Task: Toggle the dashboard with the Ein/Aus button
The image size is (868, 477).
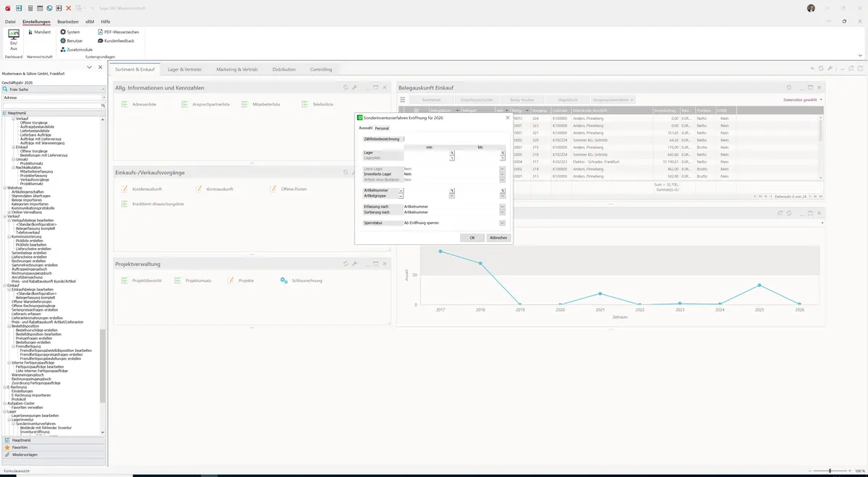Action: 13,38
